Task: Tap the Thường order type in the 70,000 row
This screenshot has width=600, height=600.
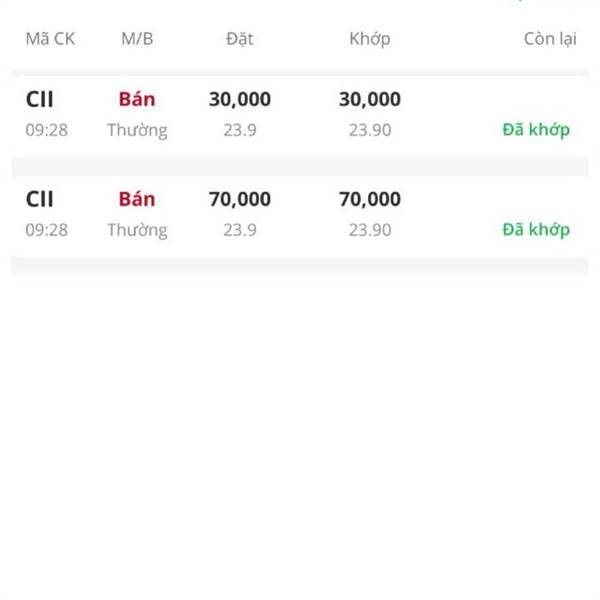Action: (x=137, y=230)
